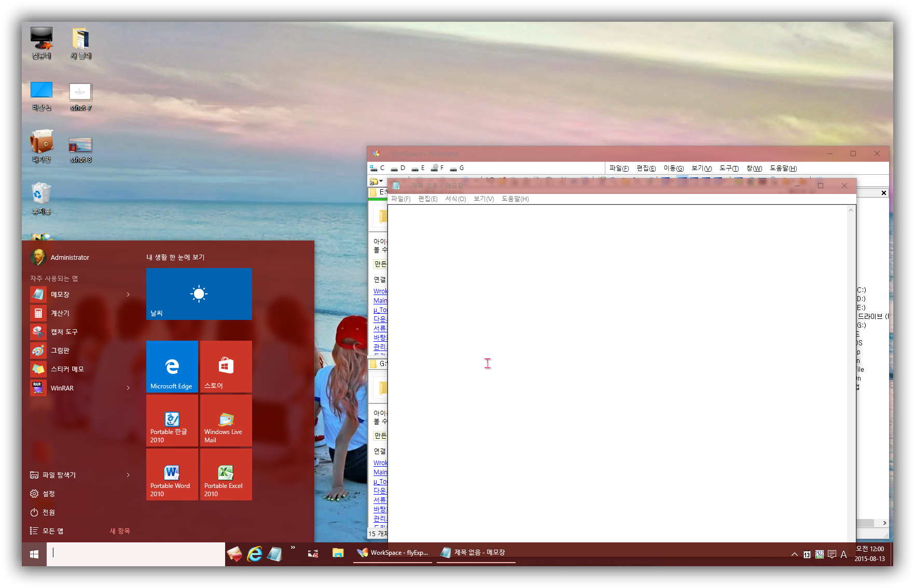915x588 pixels.
Task: Switch to WorkSpace flyExplorer taskbar button
Action: pyautogui.click(x=393, y=553)
